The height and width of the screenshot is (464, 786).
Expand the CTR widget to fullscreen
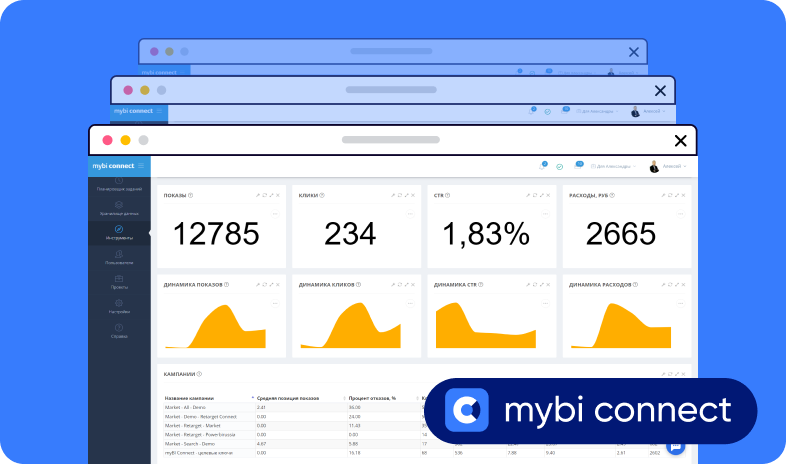(x=541, y=195)
